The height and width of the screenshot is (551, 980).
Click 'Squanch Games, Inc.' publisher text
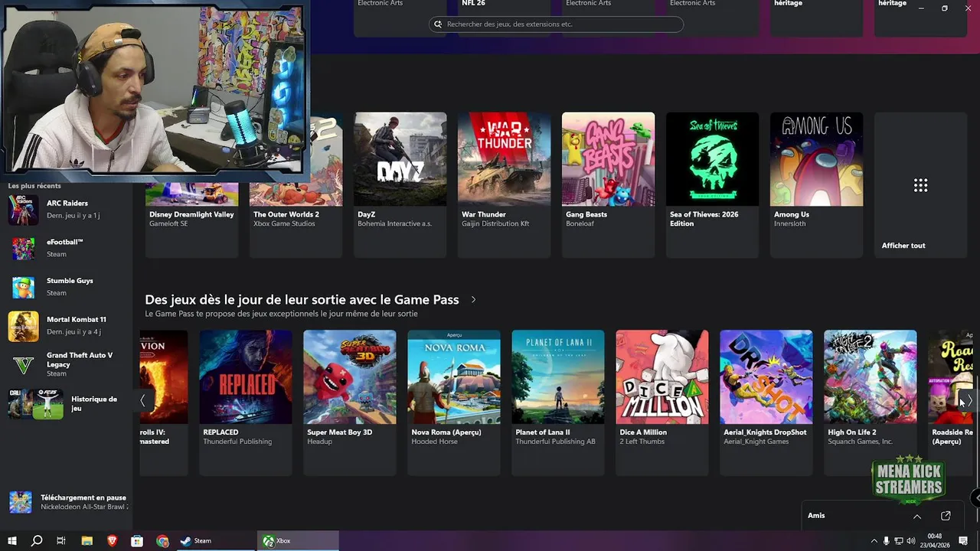pyautogui.click(x=860, y=442)
